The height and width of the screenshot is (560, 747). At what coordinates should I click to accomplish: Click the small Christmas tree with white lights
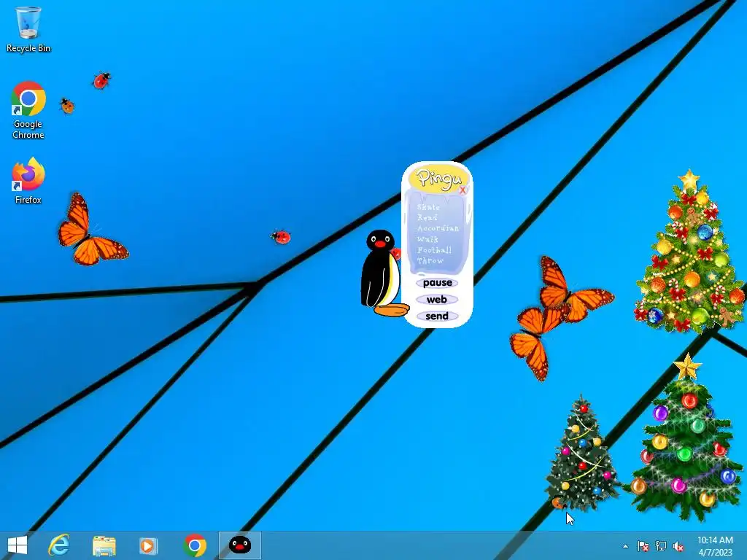click(581, 453)
